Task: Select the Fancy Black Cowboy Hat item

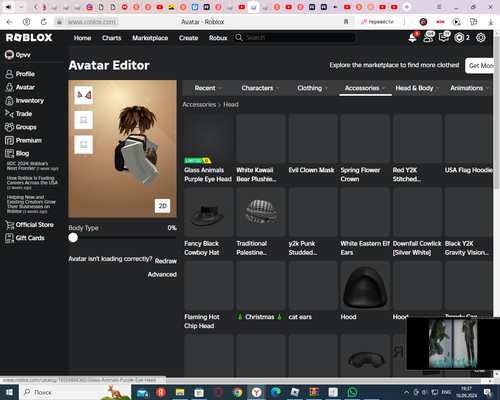Action: [x=209, y=212]
